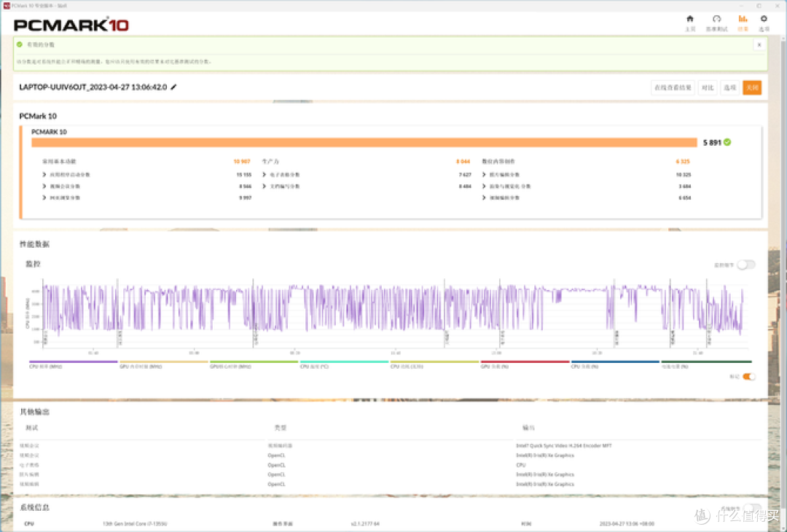Click the Compare button next to Options
The image size is (787, 532).
coord(707,87)
